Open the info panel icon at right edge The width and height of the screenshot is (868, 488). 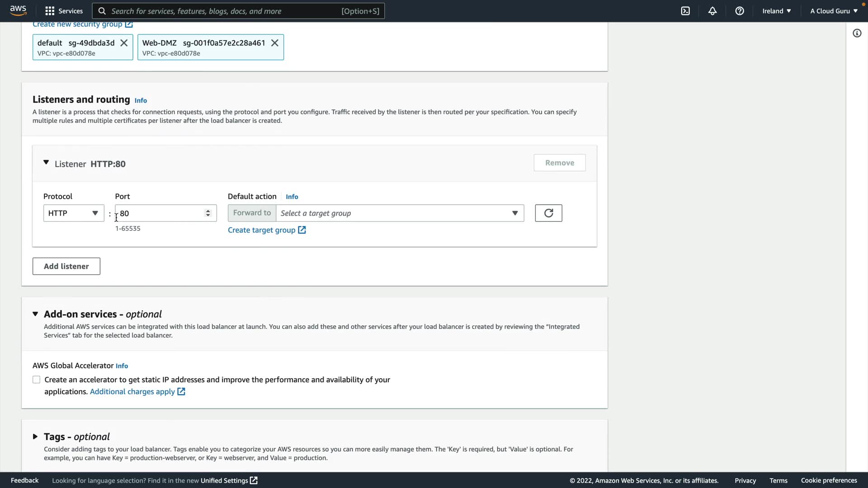tap(857, 33)
